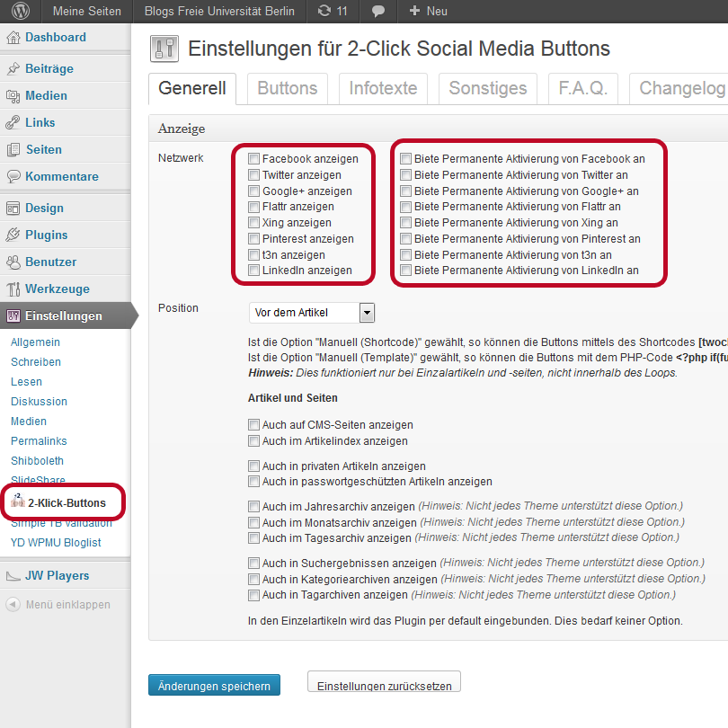Image resolution: width=728 pixels, height=728 pixels.
Task: Open the Position dropdown Vor dem Artikel
Action: click(311, 313)
